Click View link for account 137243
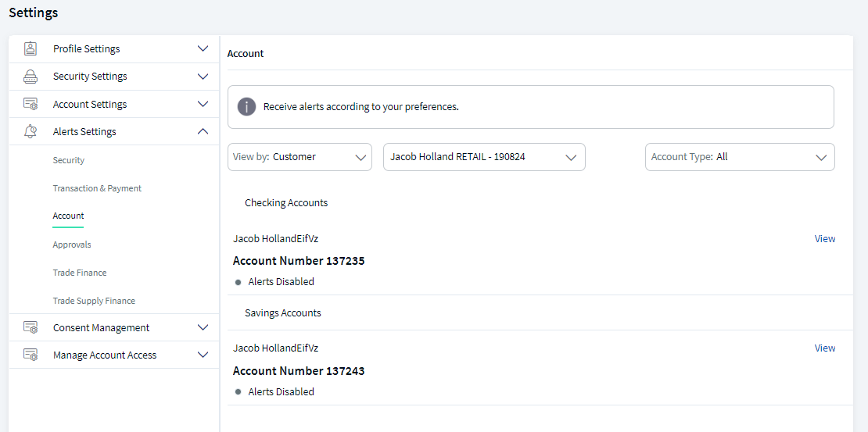The width and height of the screenshot is (868, 432). (825, 348)
